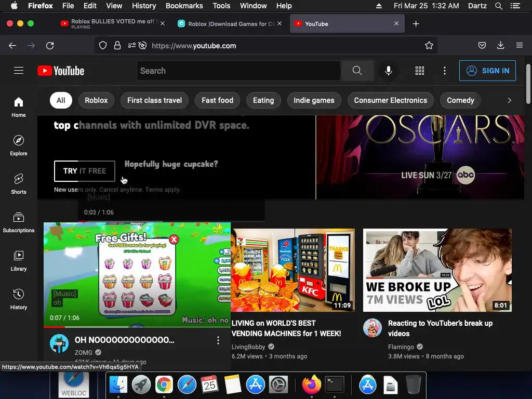Open the Oscars ABC banner image
Viewport: 532px width, 399px height.
click(x=420, y=157)
